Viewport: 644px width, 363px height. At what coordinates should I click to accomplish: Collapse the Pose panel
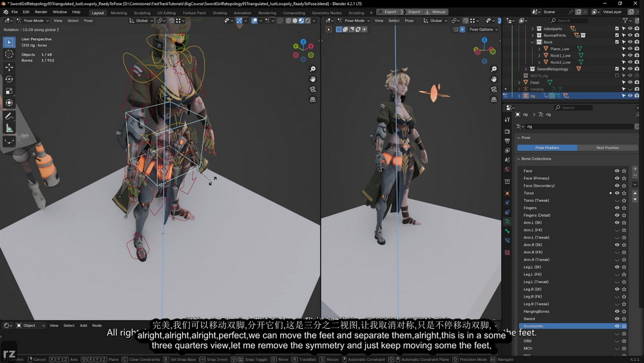click(x=518, y=138)
